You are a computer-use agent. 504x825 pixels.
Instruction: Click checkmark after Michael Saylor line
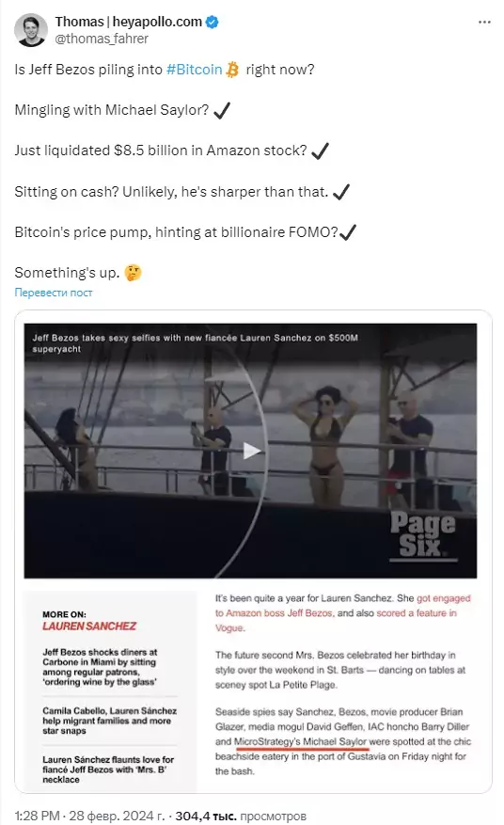pos(222,110)
